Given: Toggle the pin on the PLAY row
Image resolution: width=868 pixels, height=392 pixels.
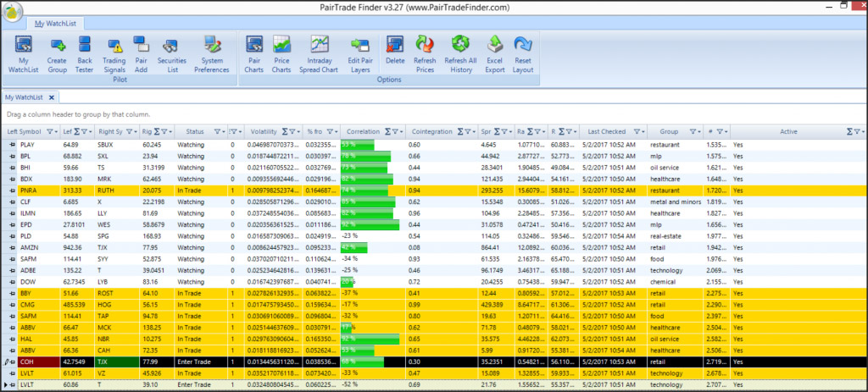Looking at the screenshot, I should tap(13, 145).
